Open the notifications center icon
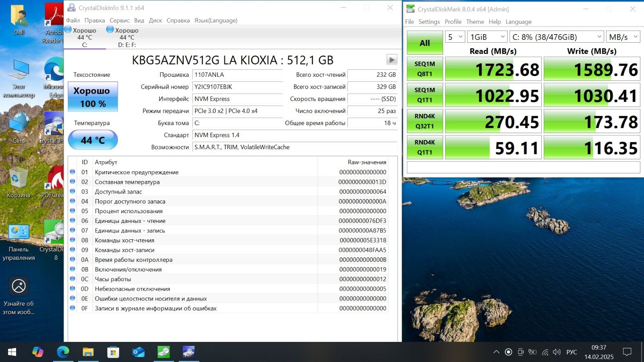This screenshot has height=362, width=644. (627, 352)
